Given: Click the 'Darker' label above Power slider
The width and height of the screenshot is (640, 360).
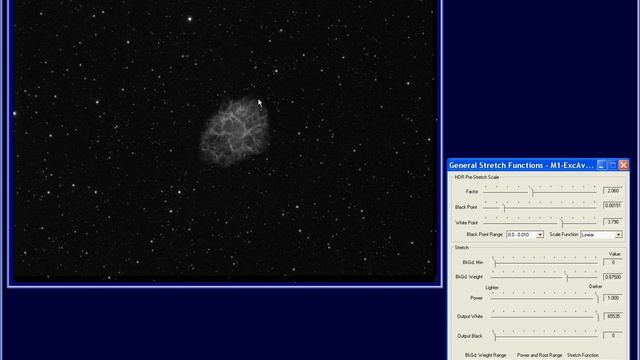Looking at the screenshot, I should coord(595,287).
